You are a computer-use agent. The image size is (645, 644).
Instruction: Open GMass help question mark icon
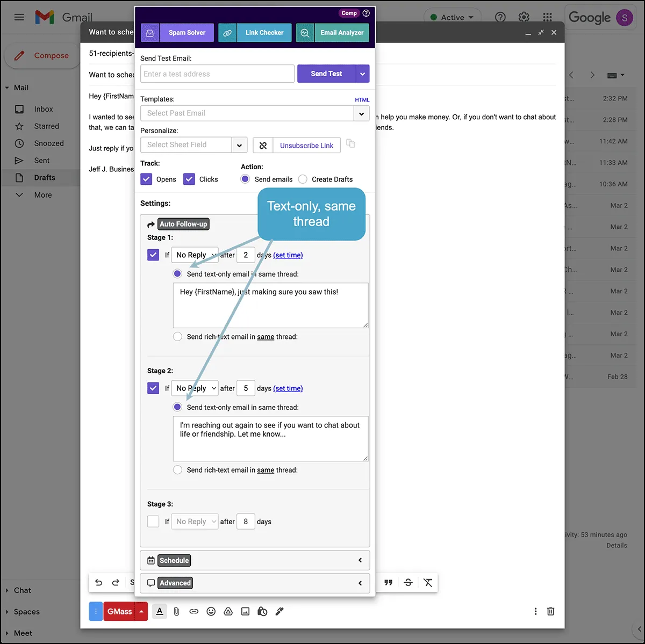pyautogui.click(x=366, y=13)
